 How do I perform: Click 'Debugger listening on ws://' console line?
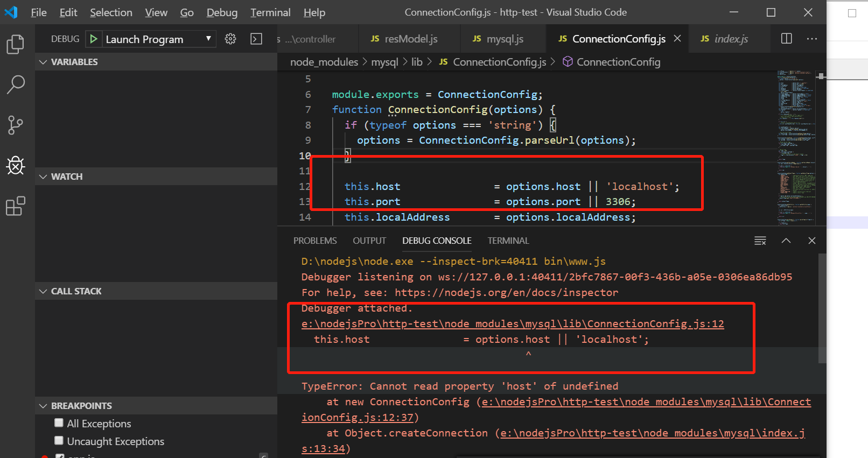pyautogui.click(x=547, y=277)
